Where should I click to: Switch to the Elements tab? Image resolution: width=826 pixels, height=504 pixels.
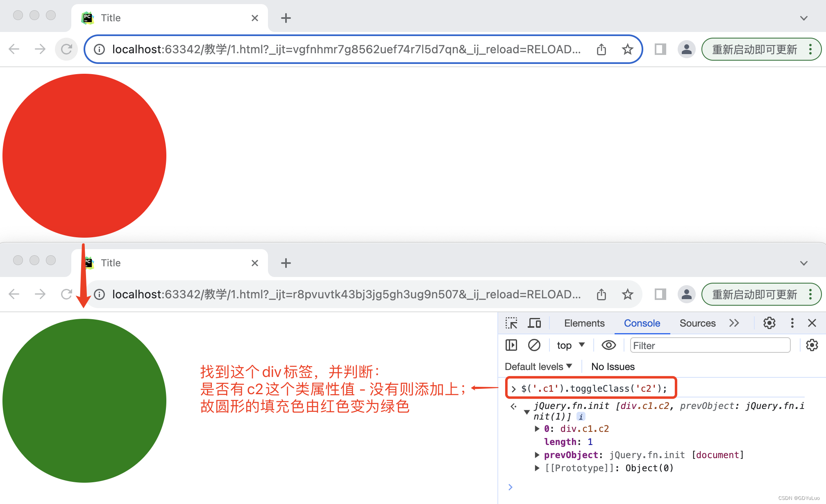click(584, 323)
